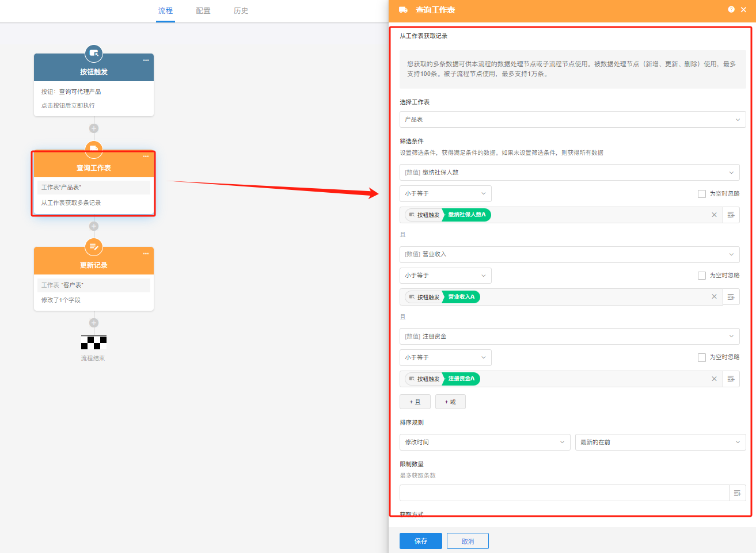Tick 为空时忽略 for the 缴纳社保人数 condition
756x553 pixels.
[702, 194]
